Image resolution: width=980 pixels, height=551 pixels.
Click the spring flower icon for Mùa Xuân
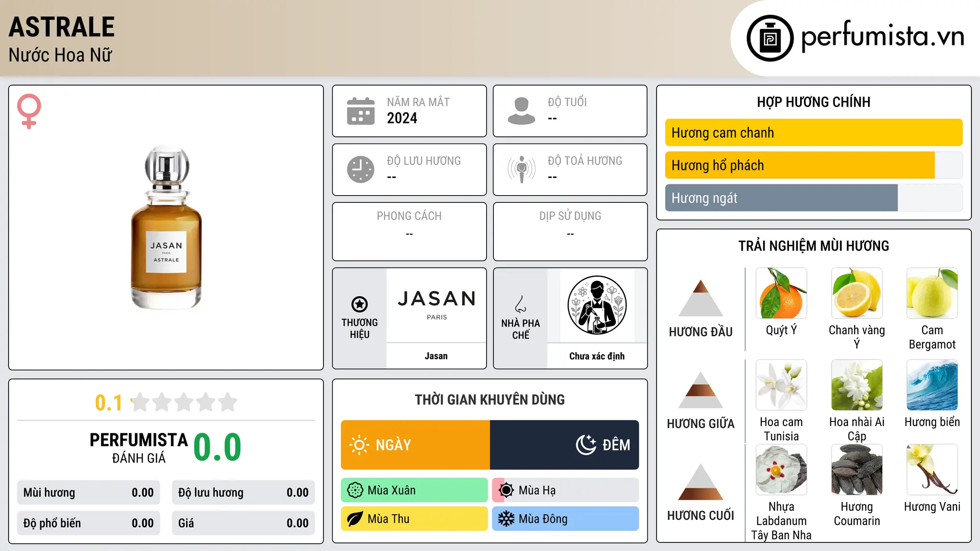point(355,490)
